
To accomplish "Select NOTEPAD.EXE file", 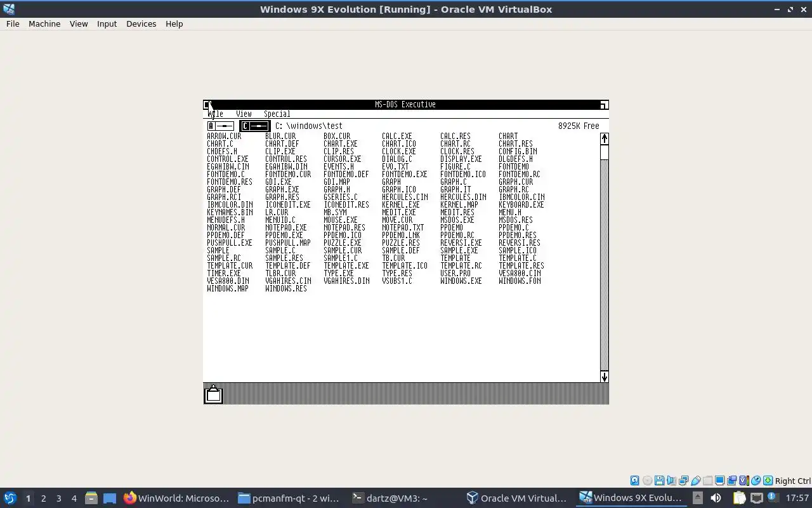I will (x=286, y=228).
